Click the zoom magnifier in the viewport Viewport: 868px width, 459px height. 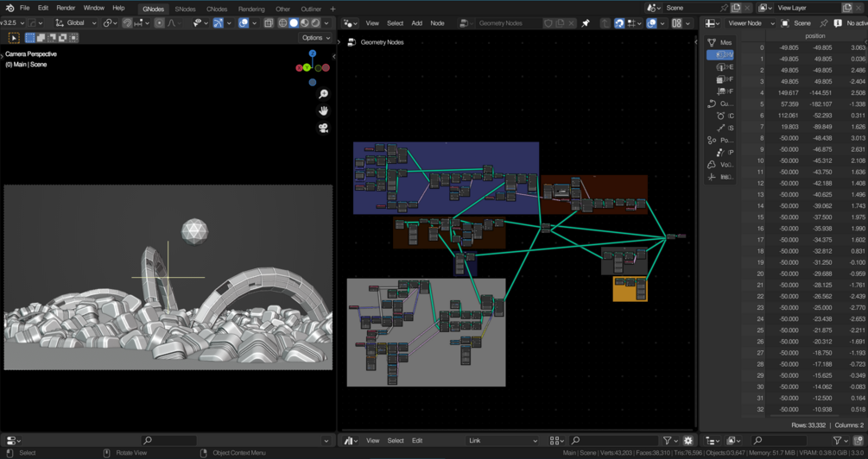point(323,94)
